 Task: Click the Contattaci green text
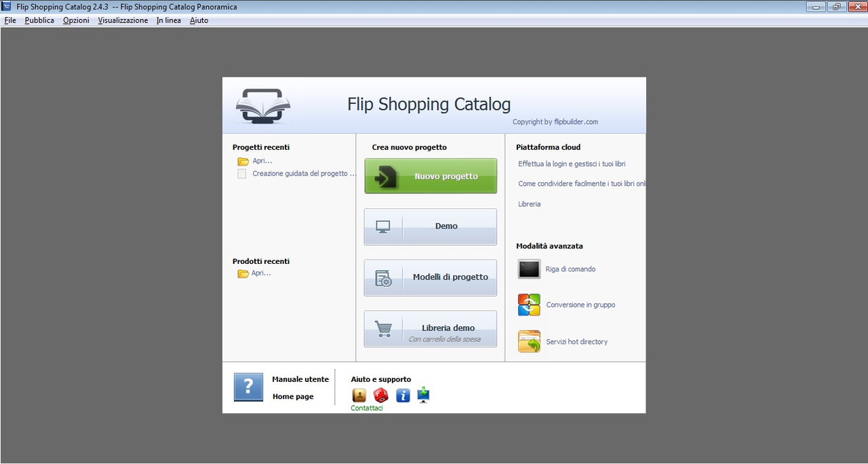point(367,408)
